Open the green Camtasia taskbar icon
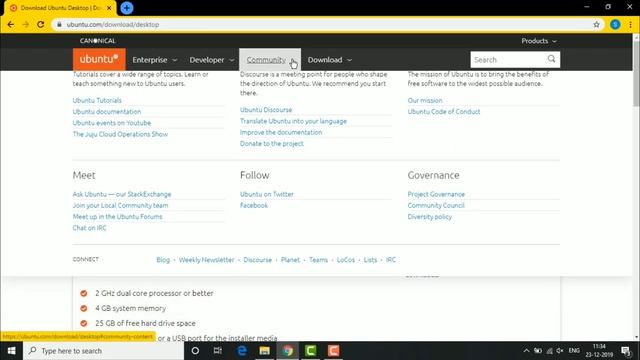 [311, 351]
